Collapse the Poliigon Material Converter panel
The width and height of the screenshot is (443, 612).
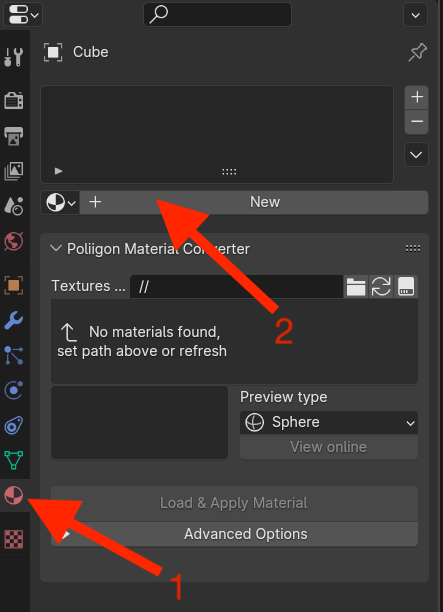pos(56,248)
